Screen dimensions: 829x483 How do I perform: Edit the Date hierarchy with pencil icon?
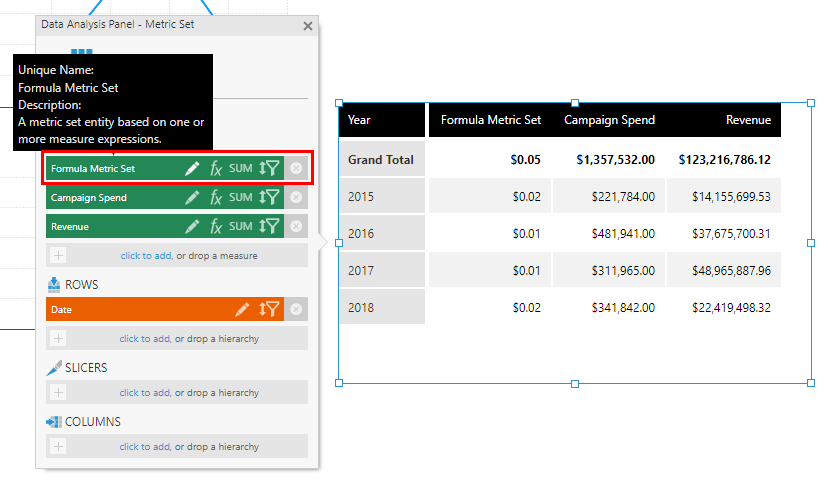click(x=242, y=309)
